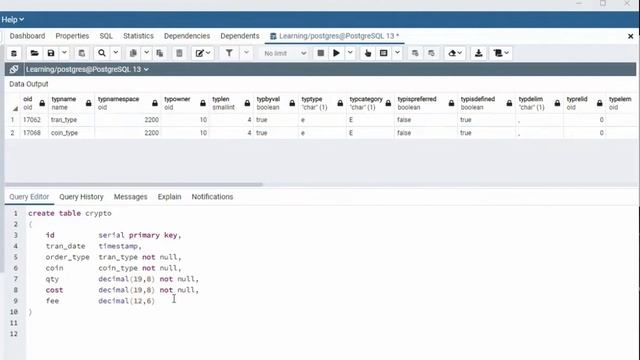Open a SQL file with the folder icon
The image size is (640, 360).
(x=35, y=53)
